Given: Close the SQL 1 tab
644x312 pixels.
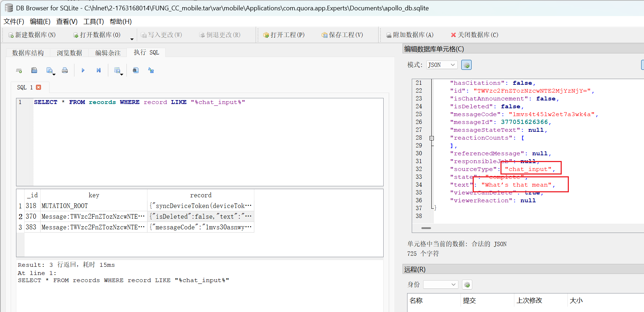Looking at the screenshot, I should 38,87.
